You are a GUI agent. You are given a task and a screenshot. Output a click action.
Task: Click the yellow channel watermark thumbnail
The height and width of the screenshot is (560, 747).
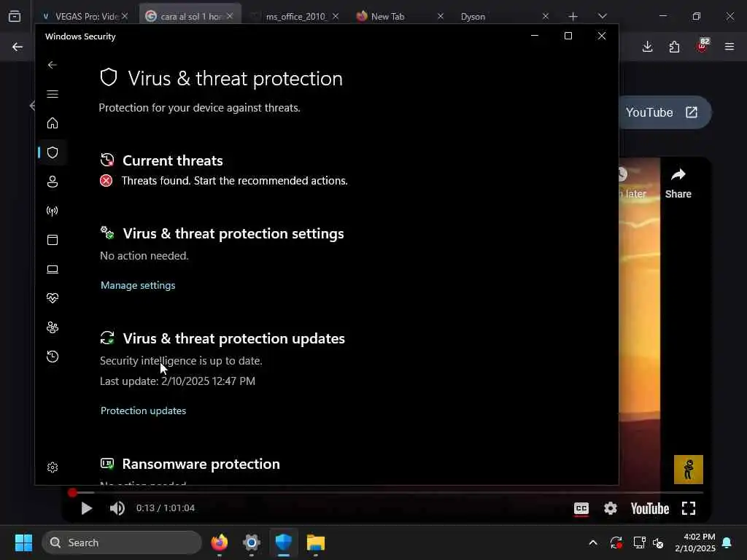coord(689,470)
